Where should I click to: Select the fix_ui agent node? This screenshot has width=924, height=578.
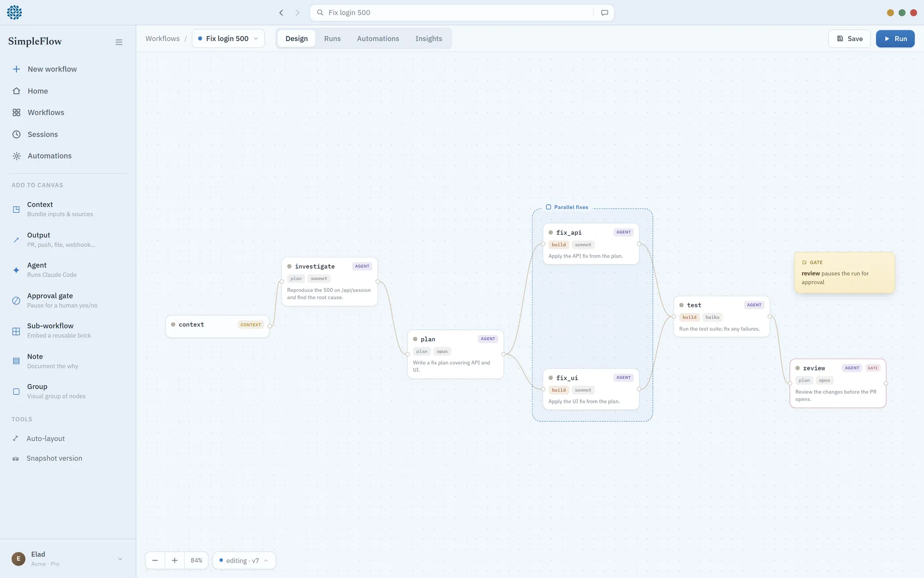(591, 389)
